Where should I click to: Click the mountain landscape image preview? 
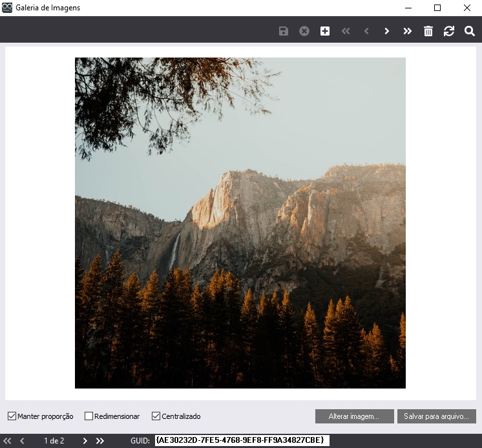pyautogui.click(x=240, y=223)
